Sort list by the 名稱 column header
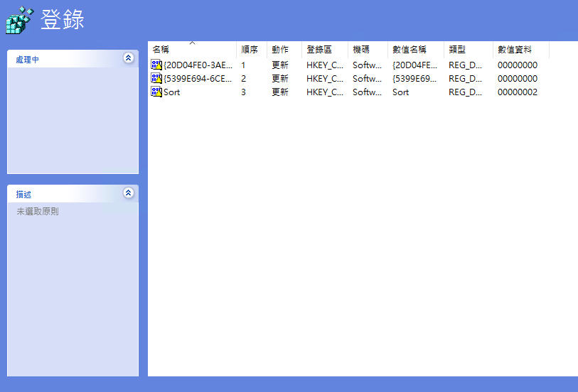 pos(161,50)
